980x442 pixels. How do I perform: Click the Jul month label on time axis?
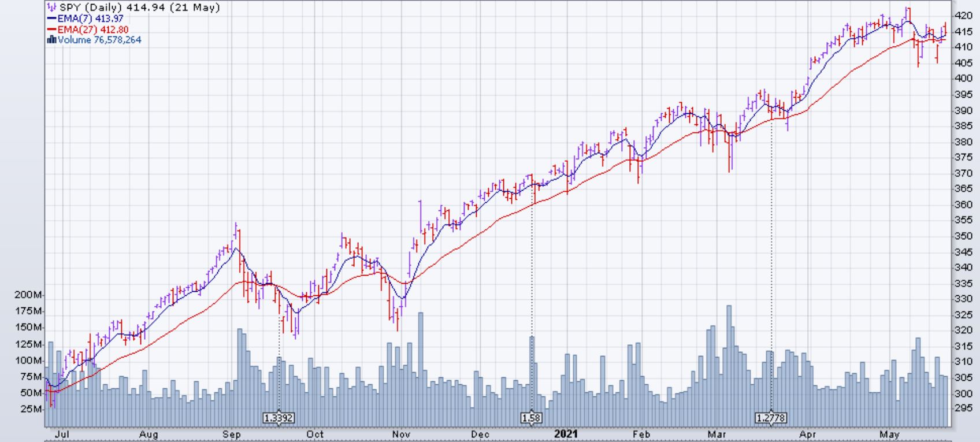coord(61,434)
